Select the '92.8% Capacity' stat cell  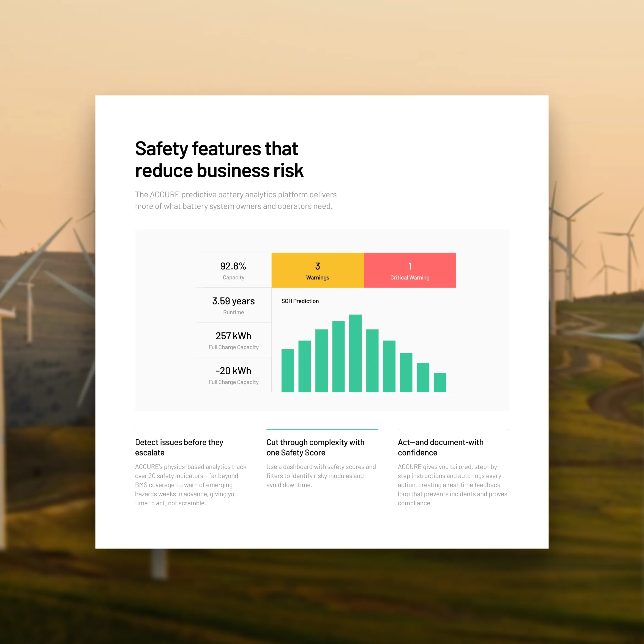click(x=233, y=270)
